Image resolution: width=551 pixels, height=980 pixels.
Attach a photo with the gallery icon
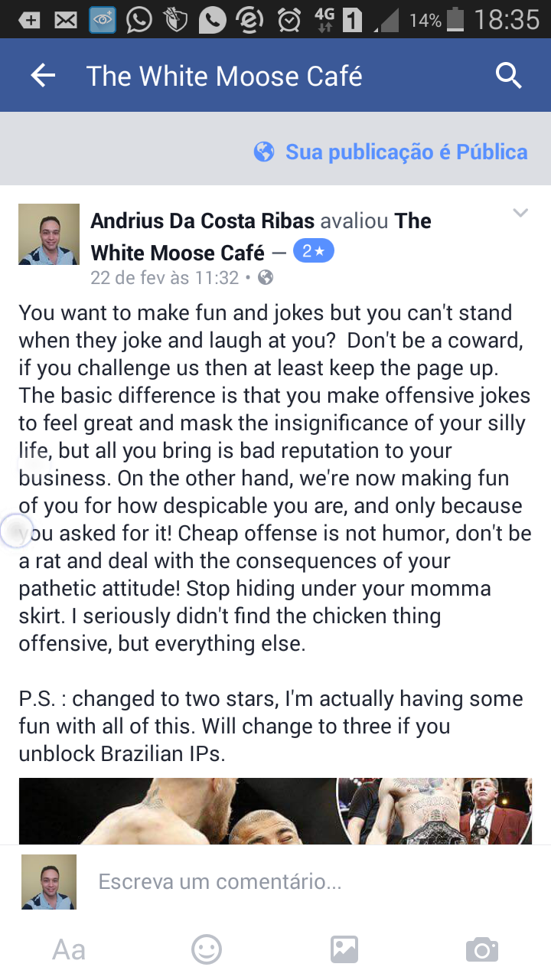pos(344,950)
